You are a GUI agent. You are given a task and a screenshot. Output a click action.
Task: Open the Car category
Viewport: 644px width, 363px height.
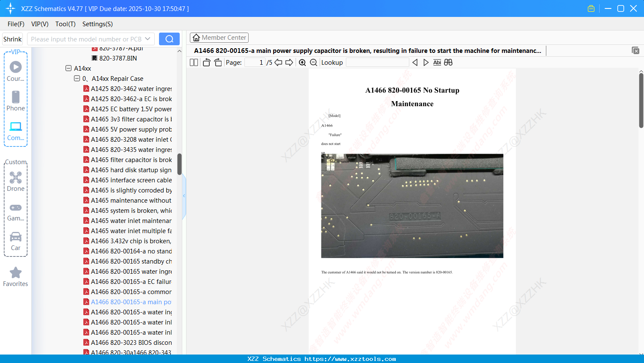[16, 241]
